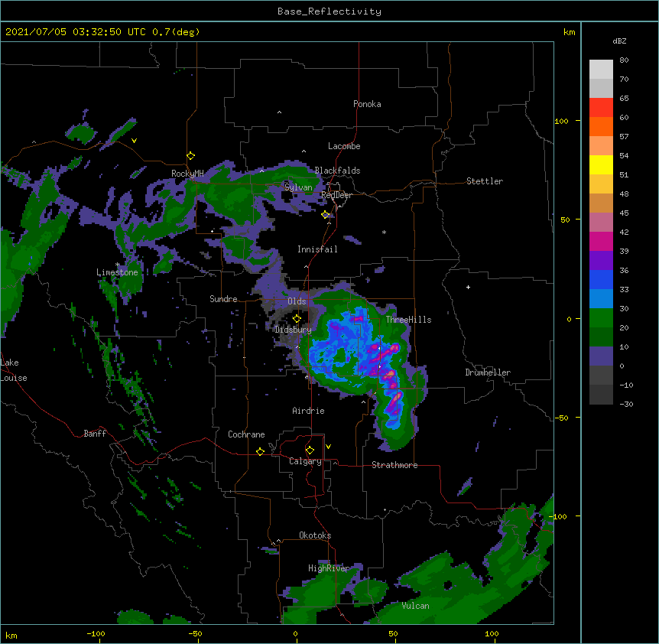Click the RedDeer city label

point(336,195)
